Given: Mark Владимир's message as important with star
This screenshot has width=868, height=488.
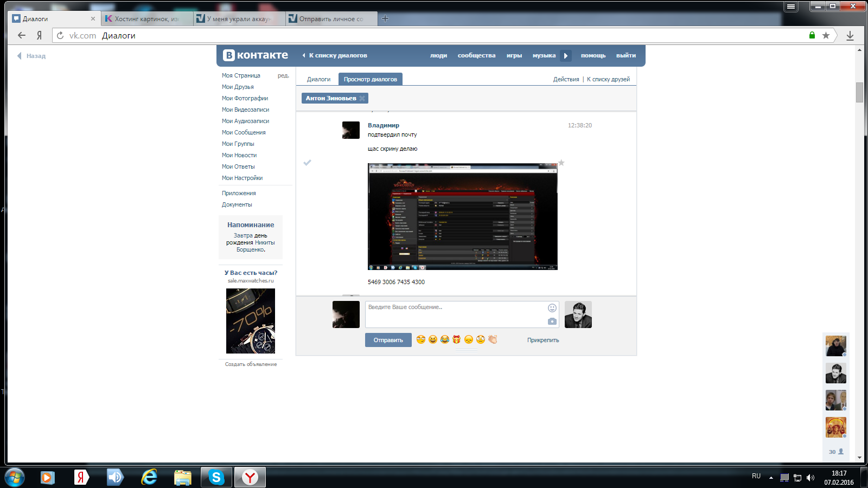Looking at the screenshot, I should coord(561,163).
